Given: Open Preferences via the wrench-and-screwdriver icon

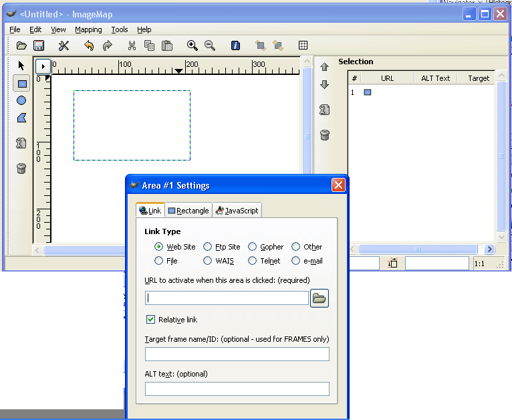Looking at the screenshot, I should click(x=63, y=45).
